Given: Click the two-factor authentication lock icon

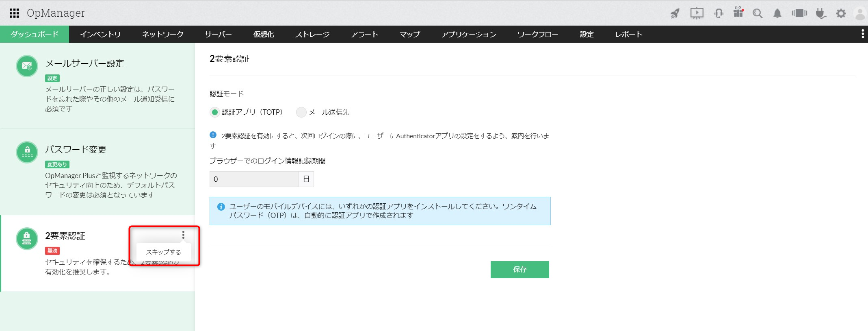Looking at the screenshot, I should click(x=27, y=238).
